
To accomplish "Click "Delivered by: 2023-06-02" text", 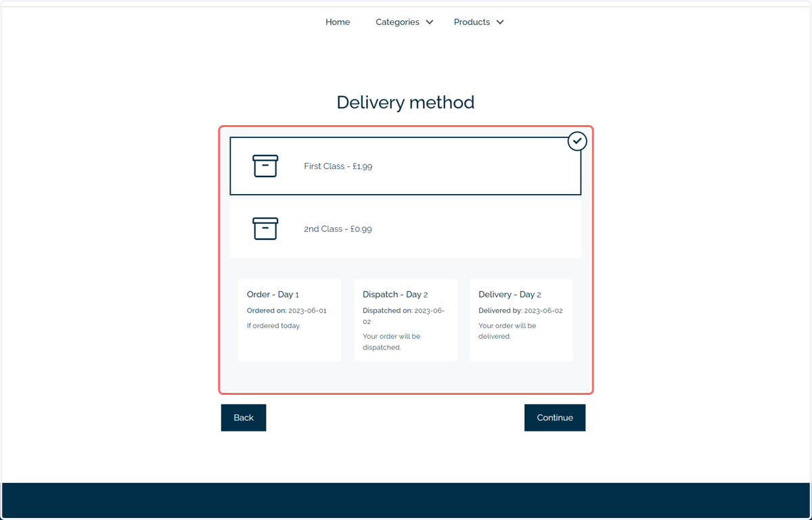I will [x=521, y=310].
